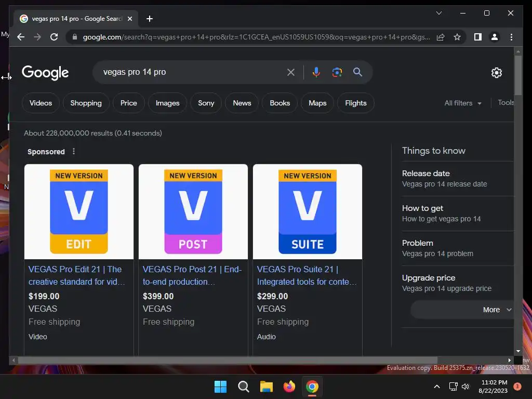Open the VEGAS Pro Edit product image

tap(79, 211)
